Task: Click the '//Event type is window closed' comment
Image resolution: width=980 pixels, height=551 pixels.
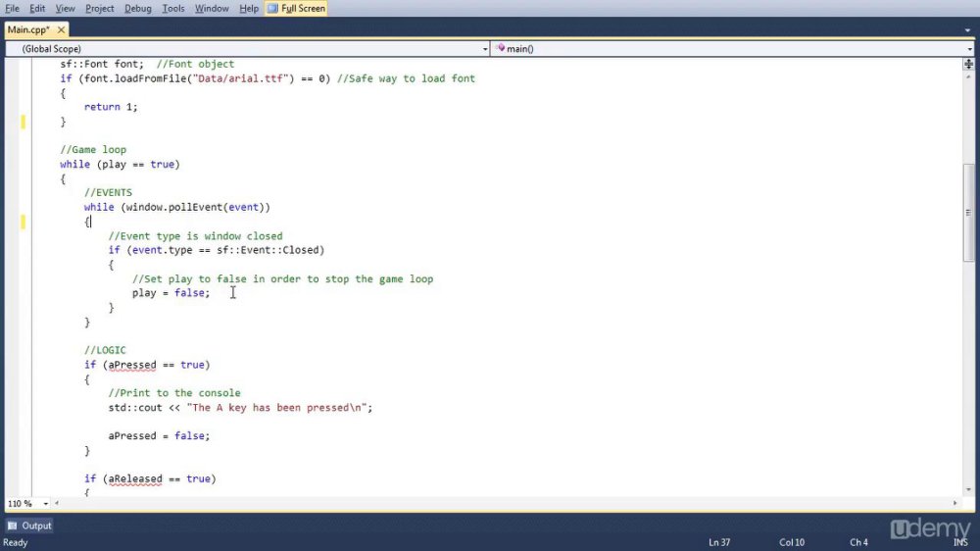Action: tap(196, 235)
